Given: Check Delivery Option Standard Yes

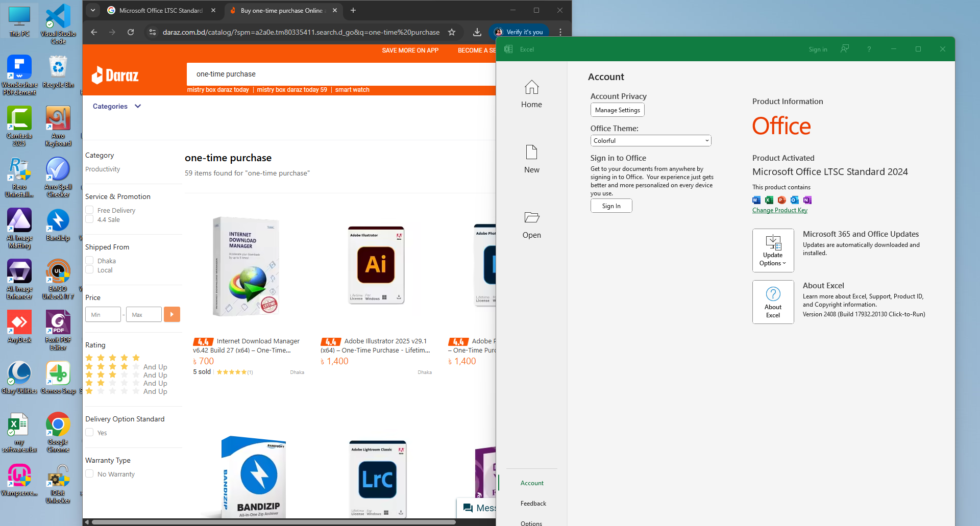Looking at the screenshot, I should (89, 433).
